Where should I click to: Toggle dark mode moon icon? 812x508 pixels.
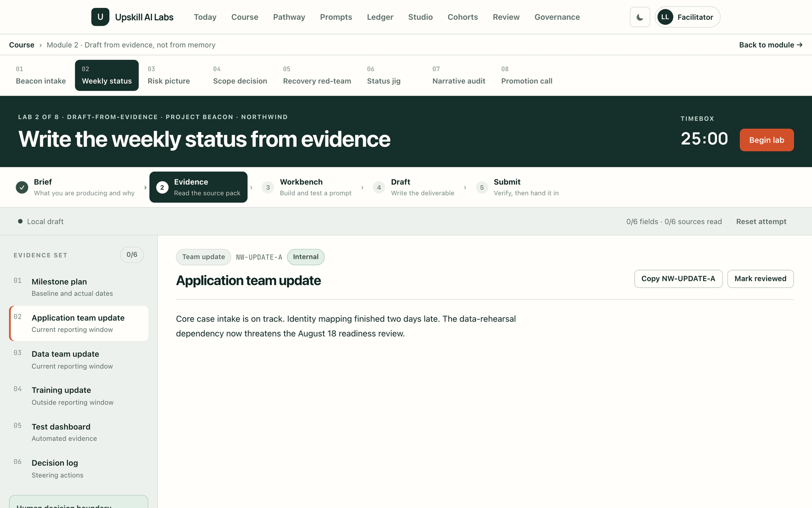click(x=640, y=17)
